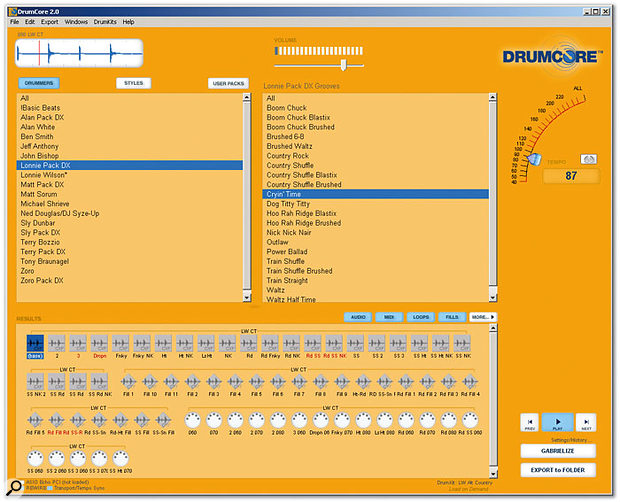Select the highlighted (base) audio loop icon
The width and height of the screenshot is (620, 502).
coord(35,343)
